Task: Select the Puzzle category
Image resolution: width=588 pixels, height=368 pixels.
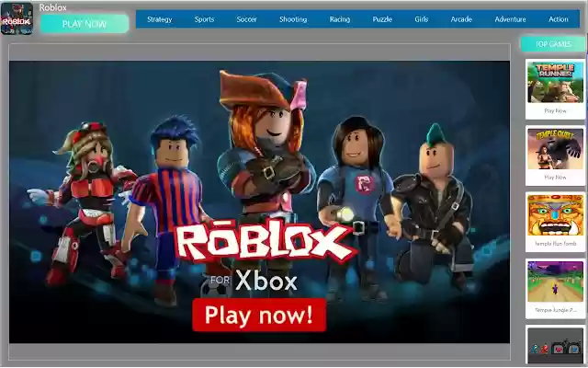Action: (382, 19)
